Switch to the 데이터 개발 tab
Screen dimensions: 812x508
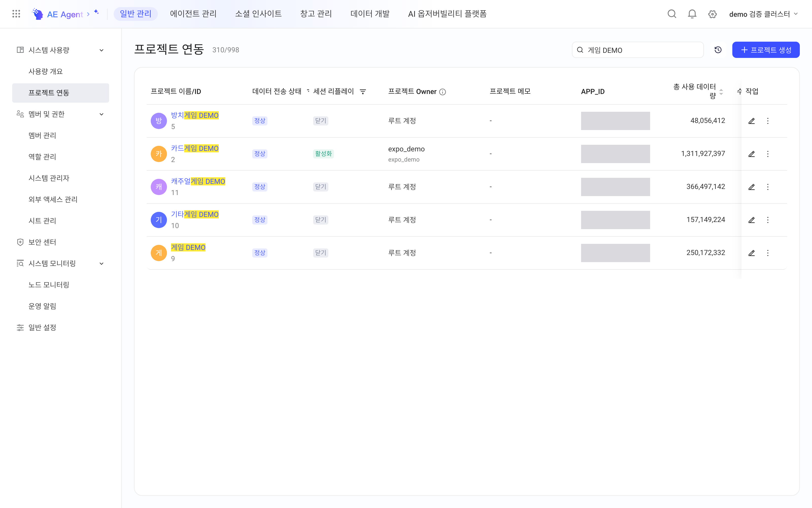(370, 14)
